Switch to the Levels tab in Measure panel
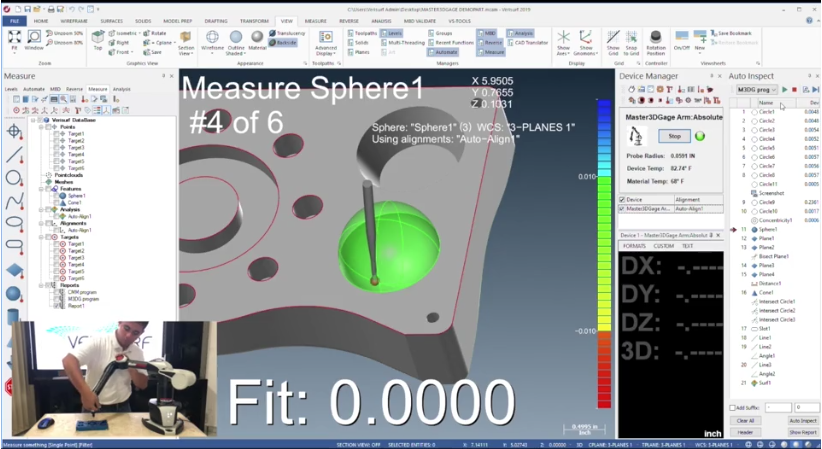Screen dimensions: 822x449 point(11,89)
